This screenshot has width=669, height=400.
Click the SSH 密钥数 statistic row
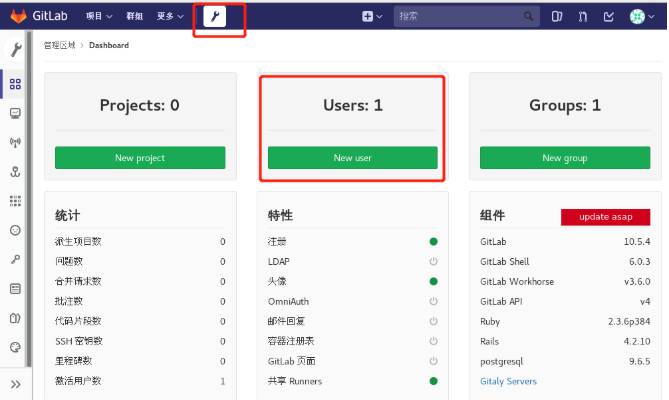pos(140,341)
